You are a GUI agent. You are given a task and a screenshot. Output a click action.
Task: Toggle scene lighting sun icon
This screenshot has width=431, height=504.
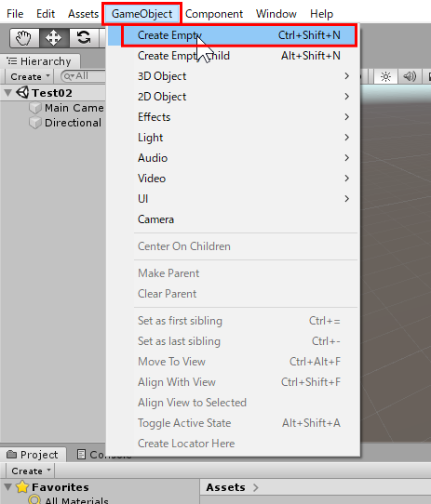point(385,77)
